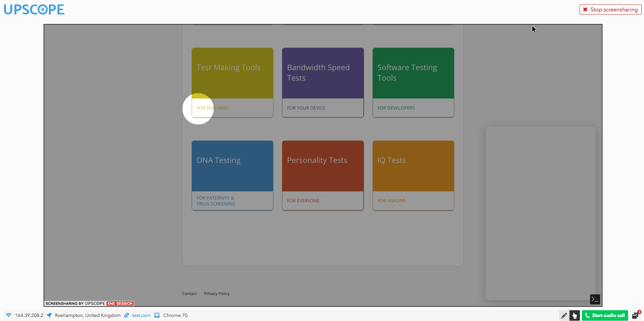Screen dimensions: 644x321
Task: Start an audio call
Action: [x=605, y=316]
